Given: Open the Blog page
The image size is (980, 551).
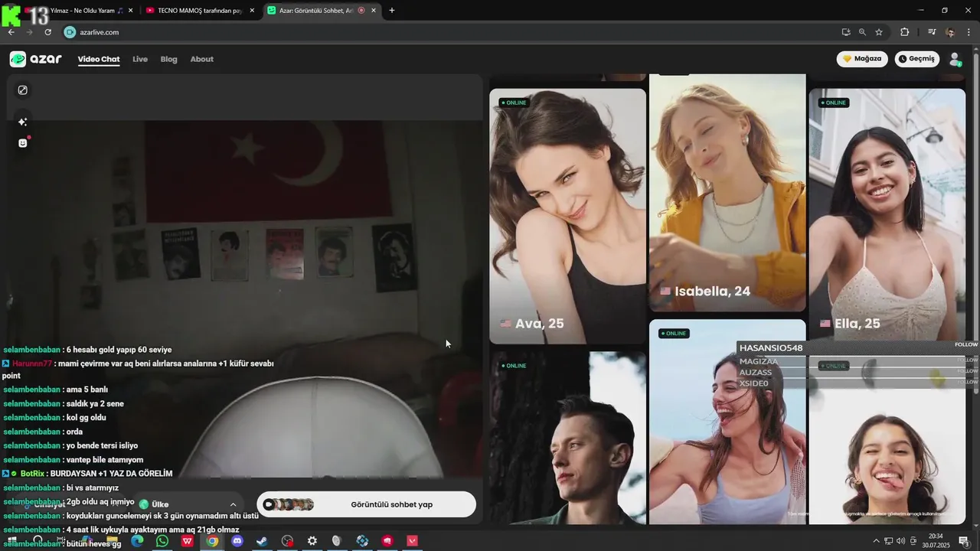Looking at the screenshot, I should coord(168,59).
